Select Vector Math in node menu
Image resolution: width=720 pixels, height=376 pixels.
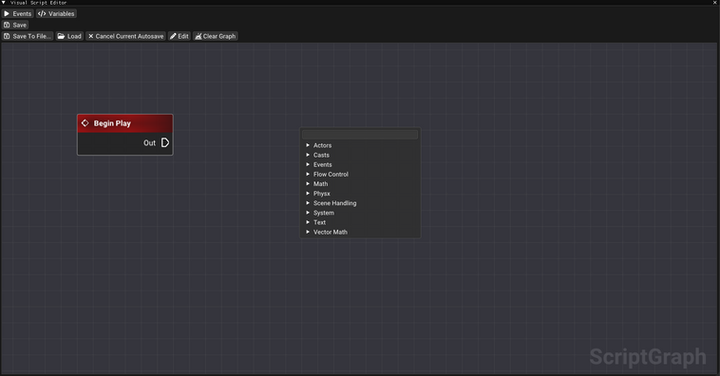330,232
